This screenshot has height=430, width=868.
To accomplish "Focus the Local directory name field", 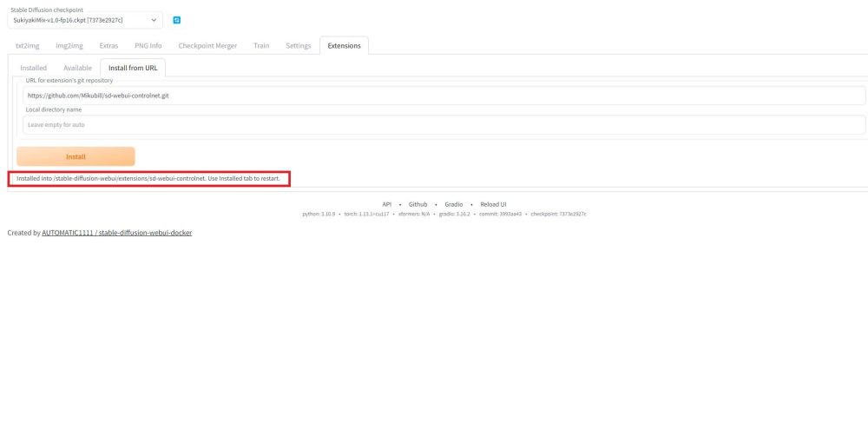I will [443, 125].
